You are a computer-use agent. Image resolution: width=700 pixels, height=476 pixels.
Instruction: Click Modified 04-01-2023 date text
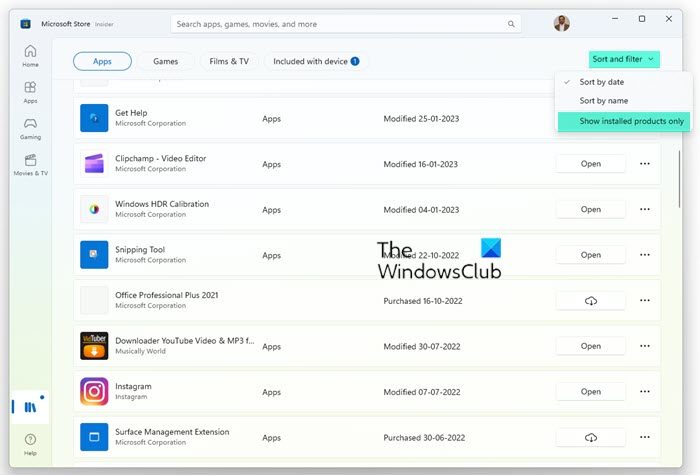tap(421, 210)
